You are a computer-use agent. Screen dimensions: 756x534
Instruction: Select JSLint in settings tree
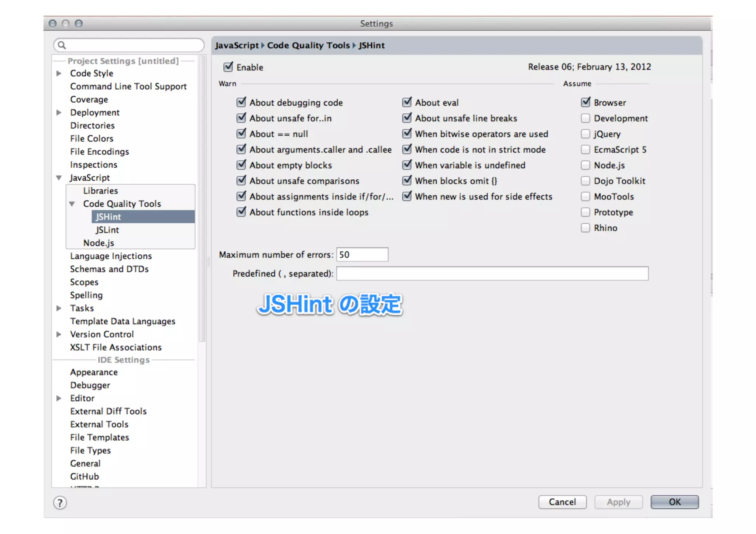(x=107, y=230)
